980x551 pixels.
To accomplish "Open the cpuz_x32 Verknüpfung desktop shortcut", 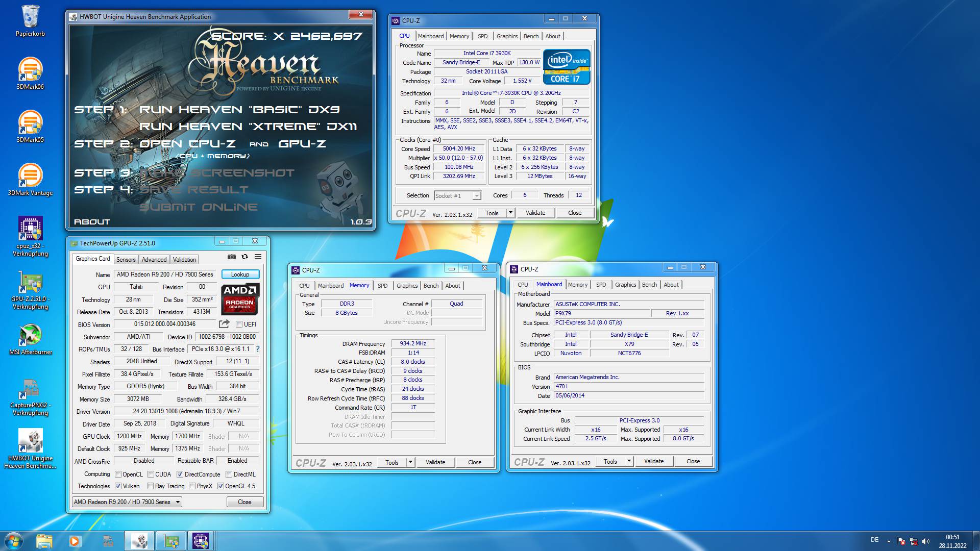I will click(30, 236).
